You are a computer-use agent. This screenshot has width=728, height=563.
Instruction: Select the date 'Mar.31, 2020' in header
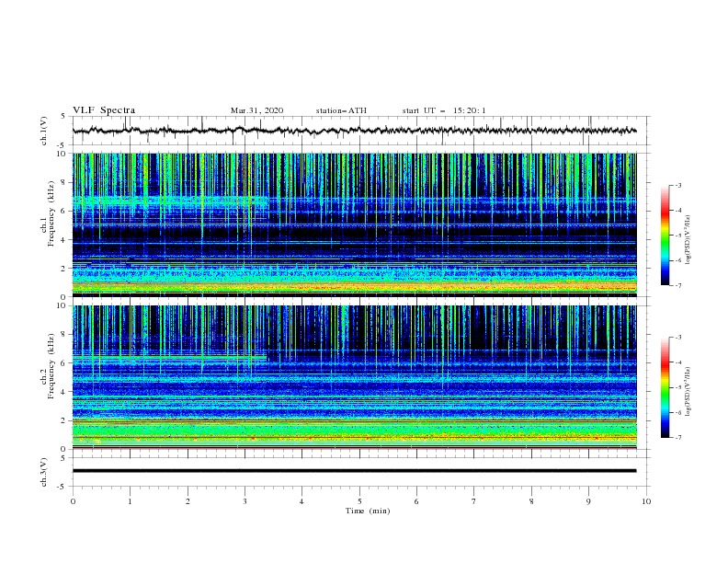click(x=256, y=110)
